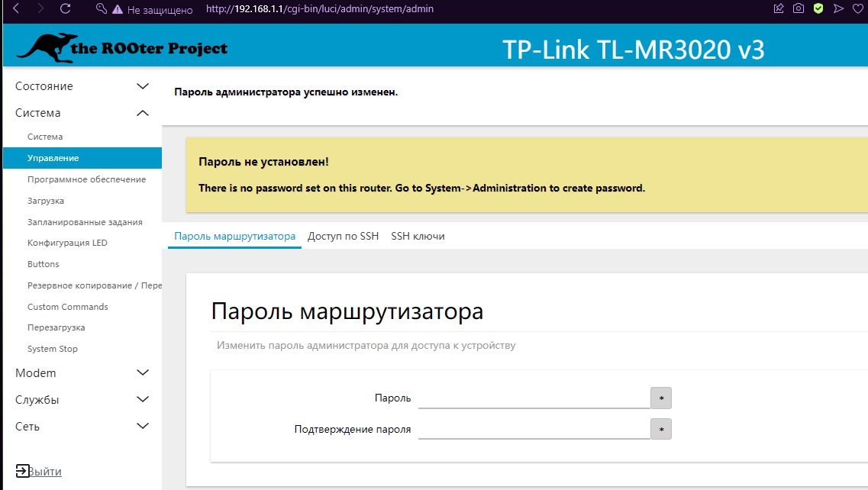Click the logout door icon
868x490 pixels.
tap(22, 471)
